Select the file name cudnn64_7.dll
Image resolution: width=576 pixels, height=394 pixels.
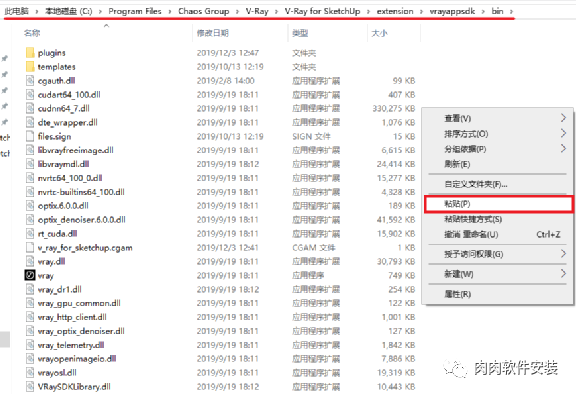(64, 108)
